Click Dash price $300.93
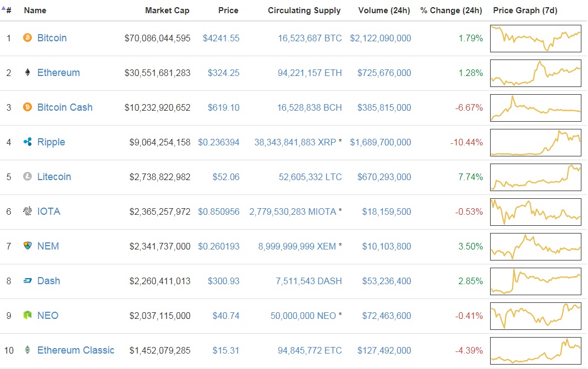 point(223,281)
